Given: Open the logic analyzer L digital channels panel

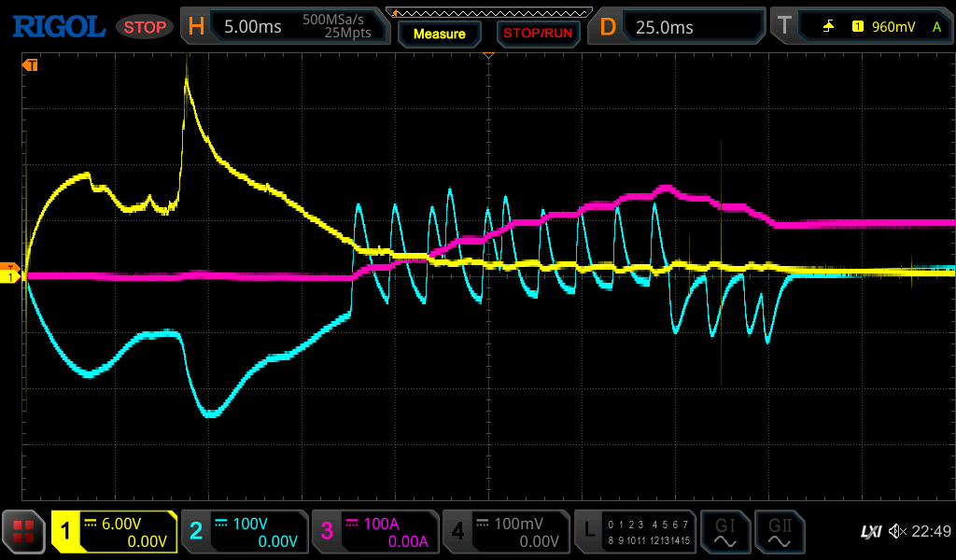Looking at the screenshot, I should (x=636, y=532).
